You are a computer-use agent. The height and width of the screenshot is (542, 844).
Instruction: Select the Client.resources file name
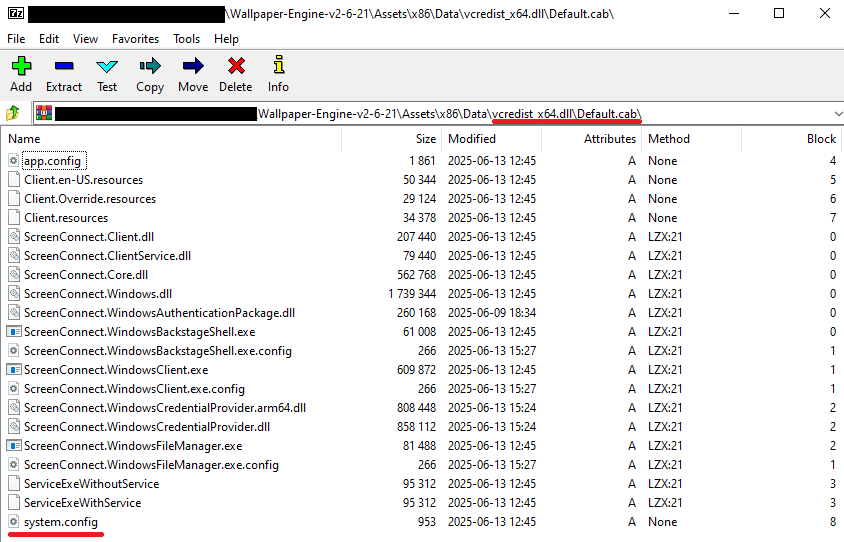click(x=66, y=218)
